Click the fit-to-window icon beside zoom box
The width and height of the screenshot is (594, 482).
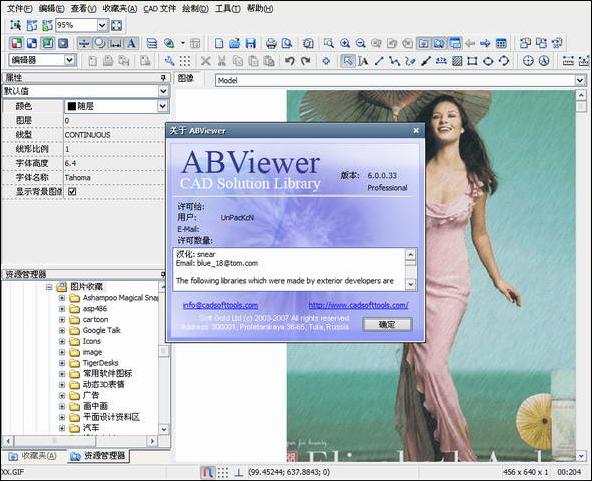tap(117, 25)
